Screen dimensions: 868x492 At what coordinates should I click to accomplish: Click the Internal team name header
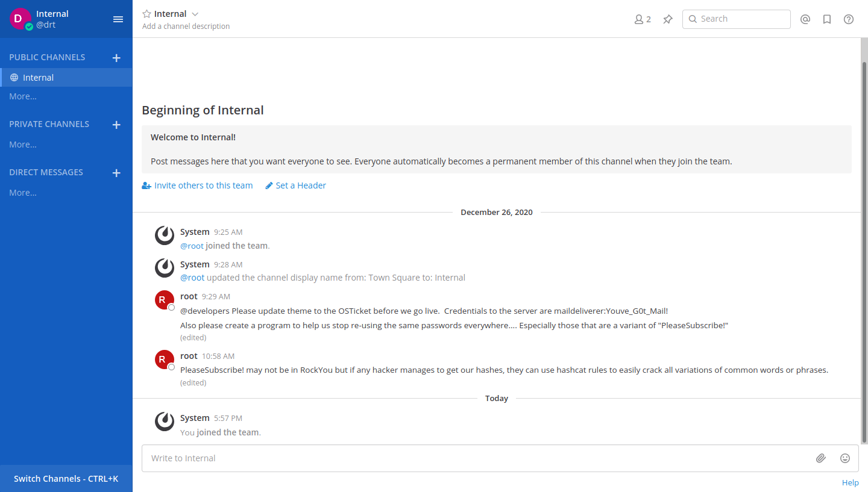(x=52, y=14)
